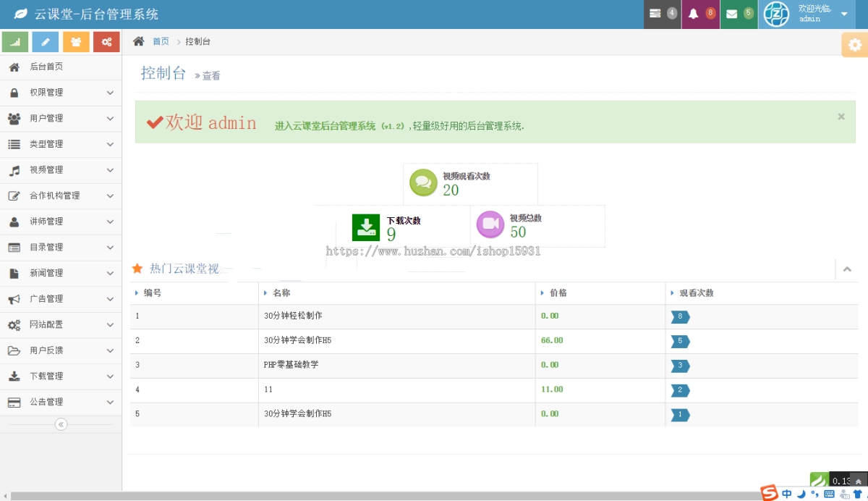Click the 中 language indicator in tray
The width and height of the screenshot is (868, 501).
(x=786, y=494)
